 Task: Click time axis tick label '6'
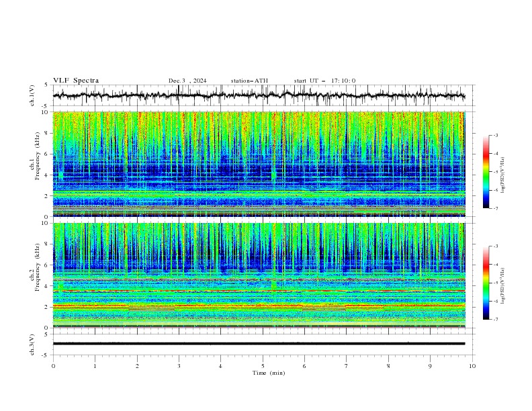click(x=304, y=366)
